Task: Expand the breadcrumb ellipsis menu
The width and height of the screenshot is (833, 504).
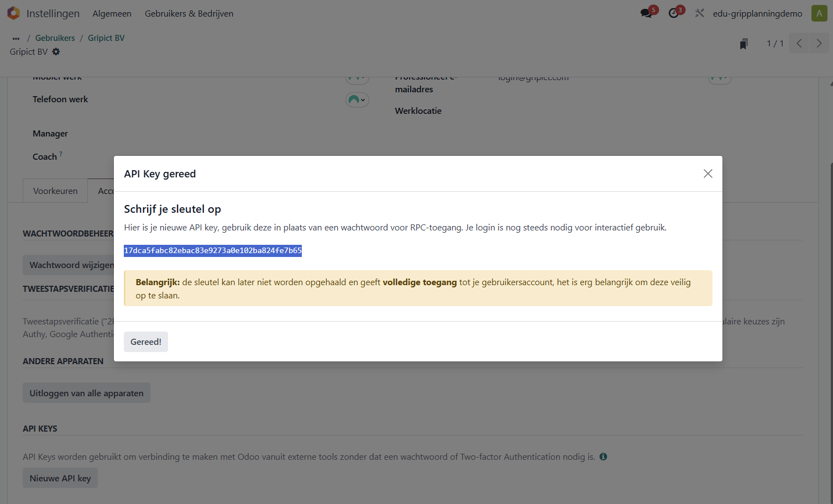Action: [x=16, y=38]
